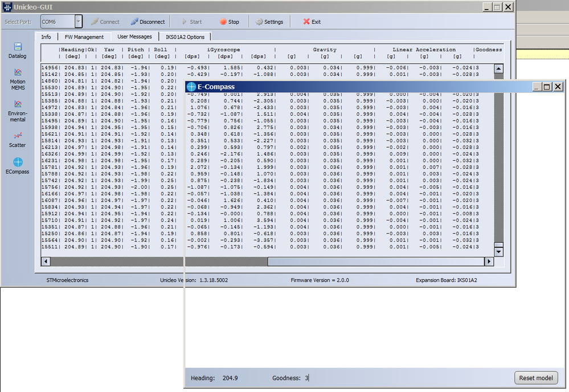Open the Settings gear in toolbar
Screen dimensions: 569x392
269,22
